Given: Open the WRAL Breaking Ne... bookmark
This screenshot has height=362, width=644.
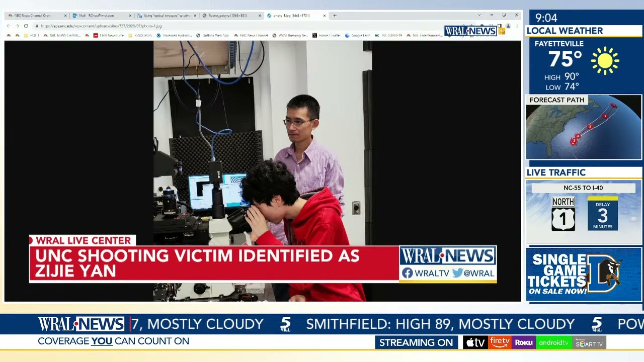Looking at the screenshot, I should tap(290, 36).
